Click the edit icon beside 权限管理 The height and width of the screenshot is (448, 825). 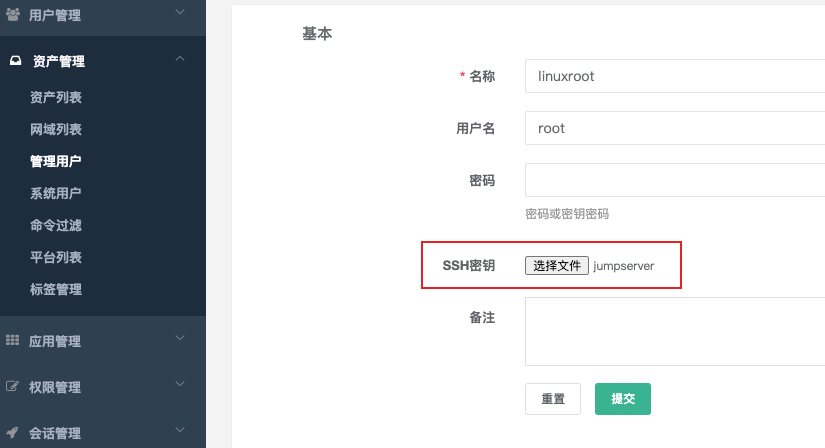[13, 386]
